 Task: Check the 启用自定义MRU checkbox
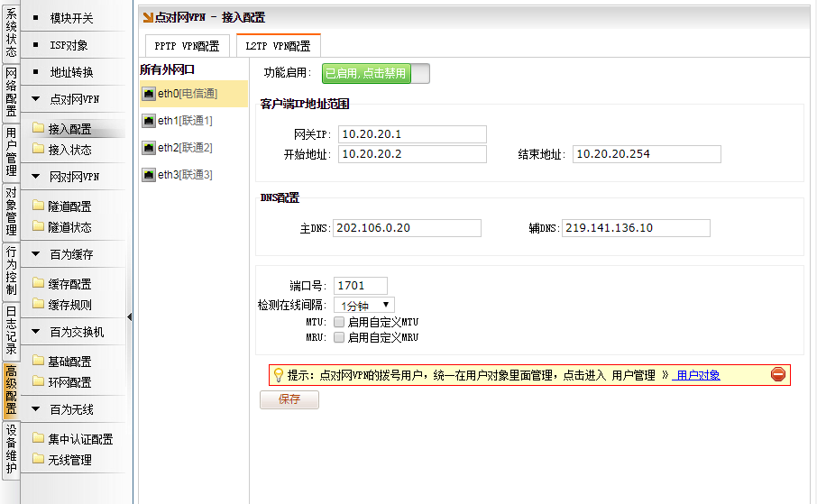339,338
